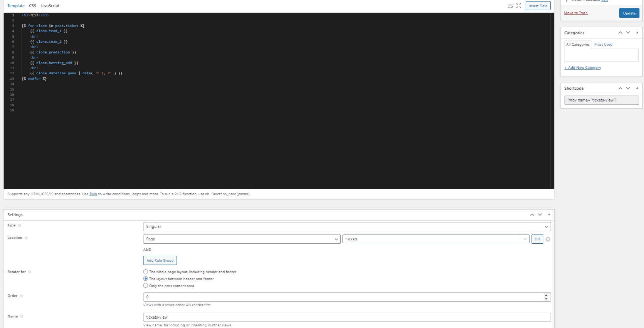
Task: Click help icon beside Location label
Action: coord(26,238)
